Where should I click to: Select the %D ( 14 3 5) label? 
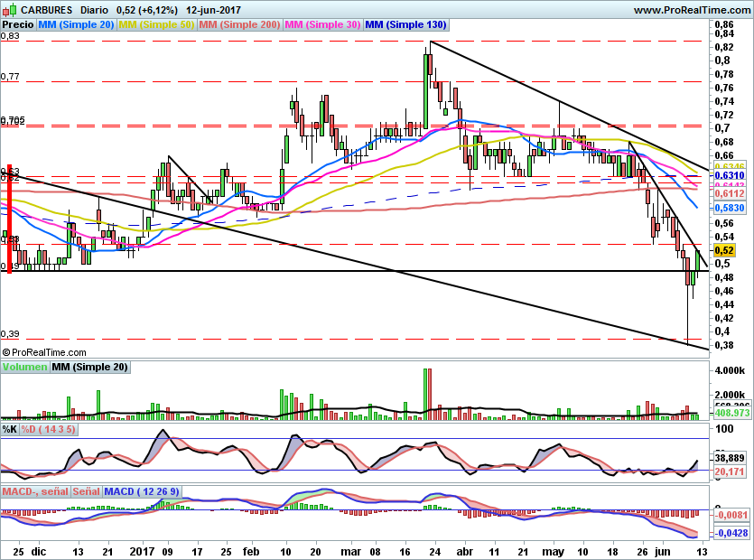point(48,429)
